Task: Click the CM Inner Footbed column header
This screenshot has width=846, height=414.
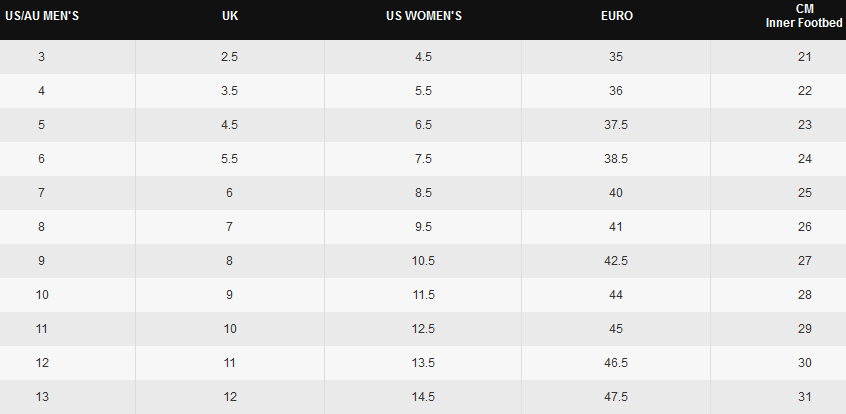Action: [x=803, y=16]
